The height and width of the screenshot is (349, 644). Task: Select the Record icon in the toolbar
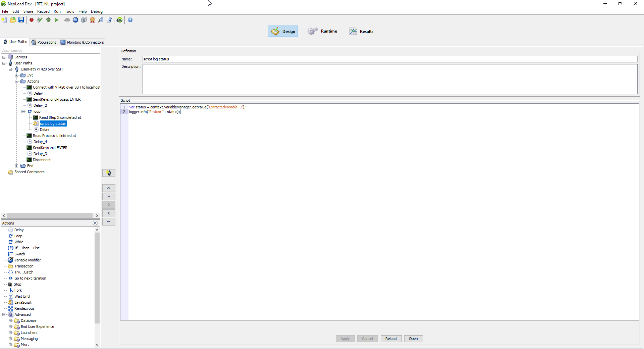(x=32, y=20)
